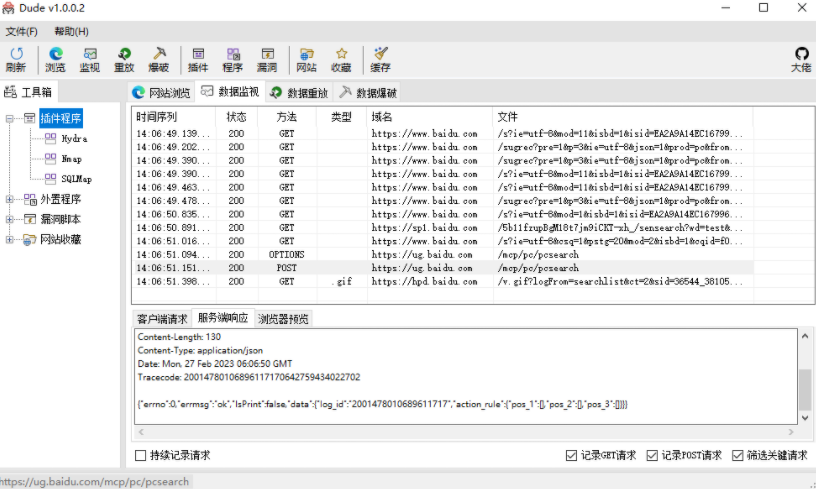Select the OPTIONS request row for ug.baidu.com
The image size is (816, 489).
click(x=442, y=254)
